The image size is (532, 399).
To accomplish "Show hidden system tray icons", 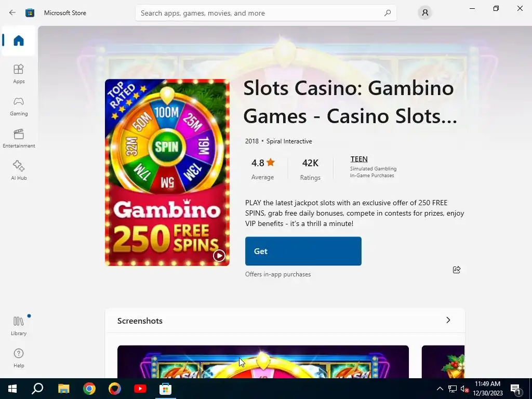I will tap(440, 389).
